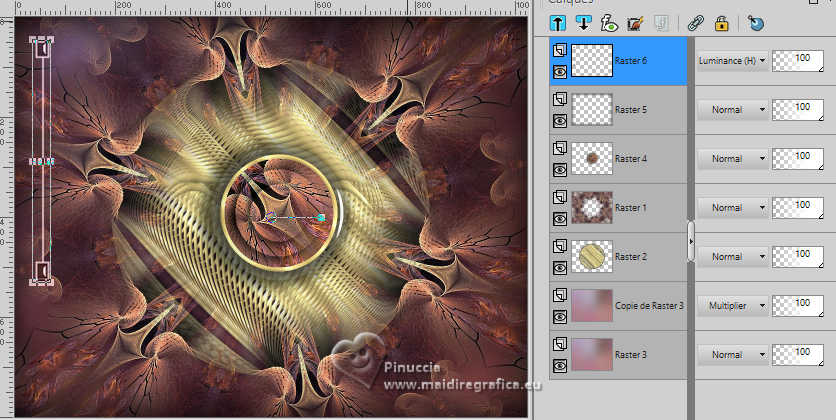The width and height of the screenshot is (836, 420).
Task: Click the pivot center point in the circle
Action: pos(270,217)
